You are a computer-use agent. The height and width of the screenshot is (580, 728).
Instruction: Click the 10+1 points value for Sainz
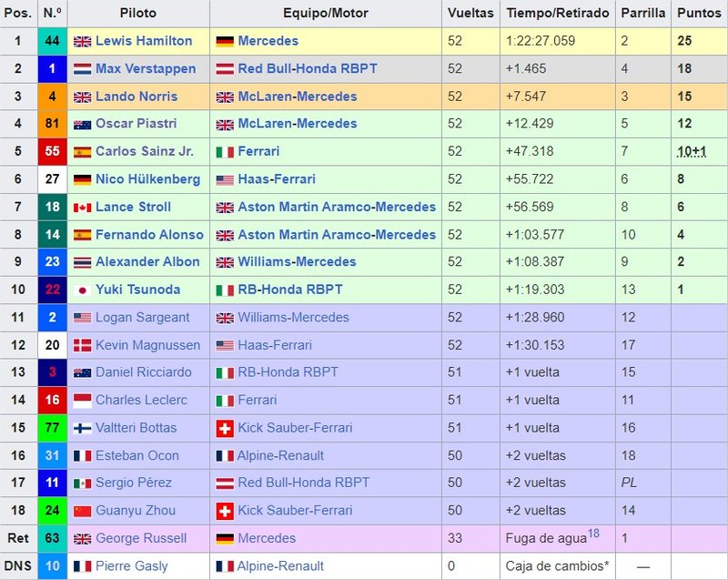692,151
